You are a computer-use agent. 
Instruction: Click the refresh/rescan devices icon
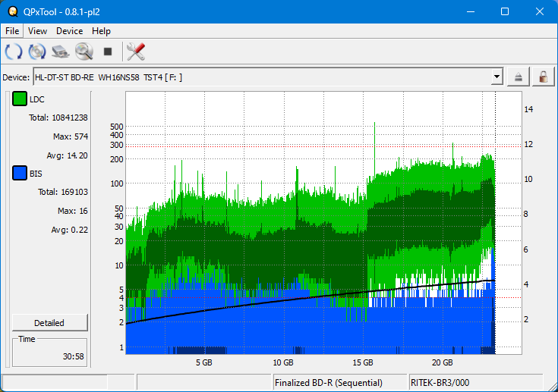(14, 52)
